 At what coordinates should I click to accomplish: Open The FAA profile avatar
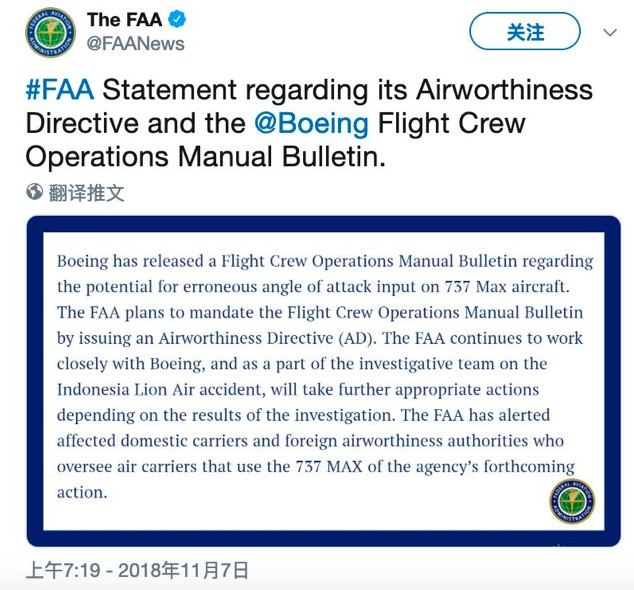coord(50,32)
